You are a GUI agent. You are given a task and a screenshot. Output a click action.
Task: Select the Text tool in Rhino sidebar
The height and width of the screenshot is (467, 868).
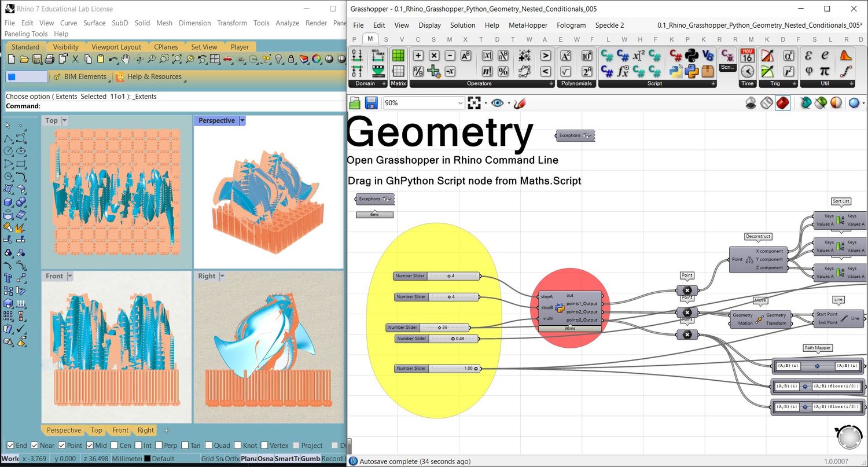click(x=8, y=277)
